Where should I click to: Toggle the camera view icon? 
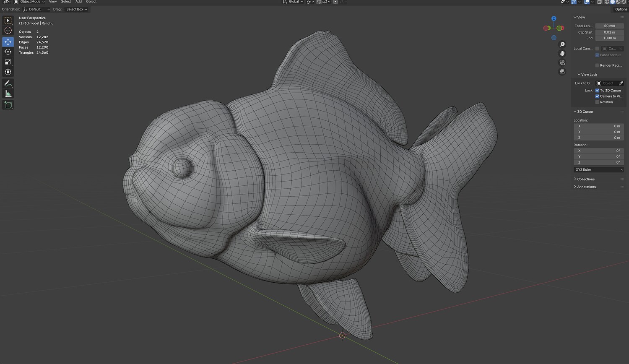(562, 62)
